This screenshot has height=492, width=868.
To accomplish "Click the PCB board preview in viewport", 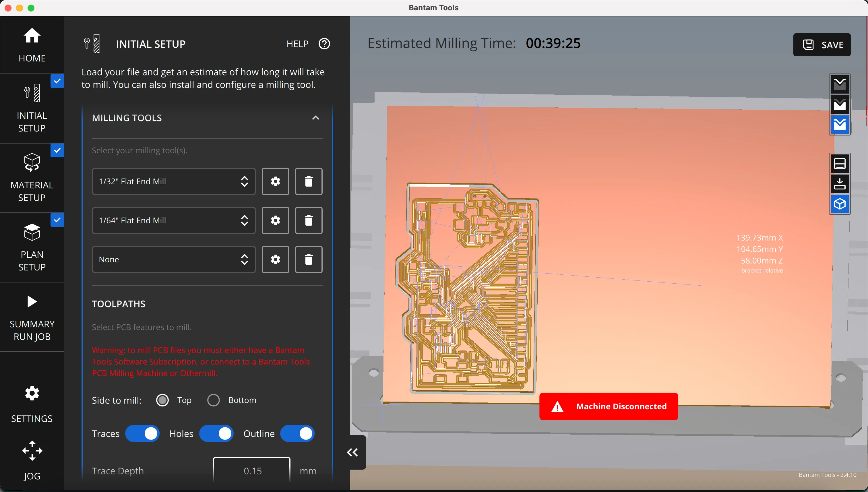I will coord(468,289).
